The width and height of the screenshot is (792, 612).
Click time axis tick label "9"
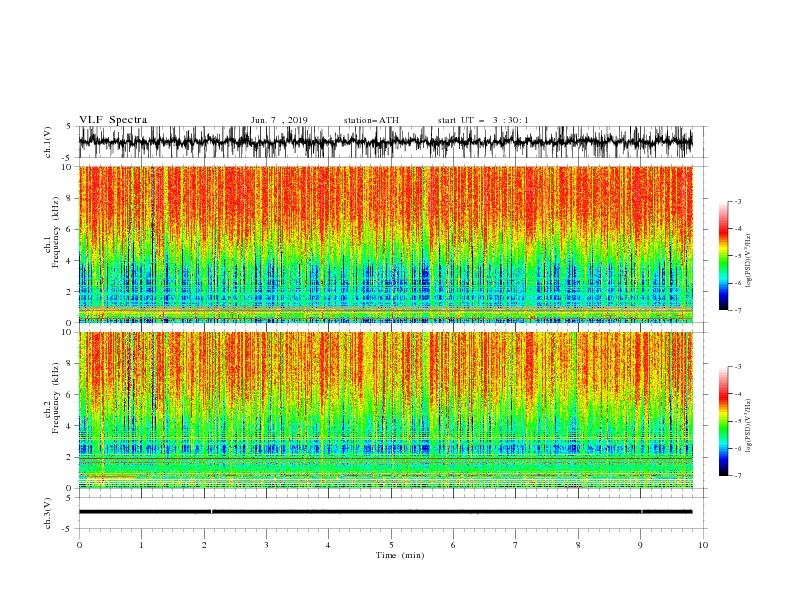tap(640, 545)
